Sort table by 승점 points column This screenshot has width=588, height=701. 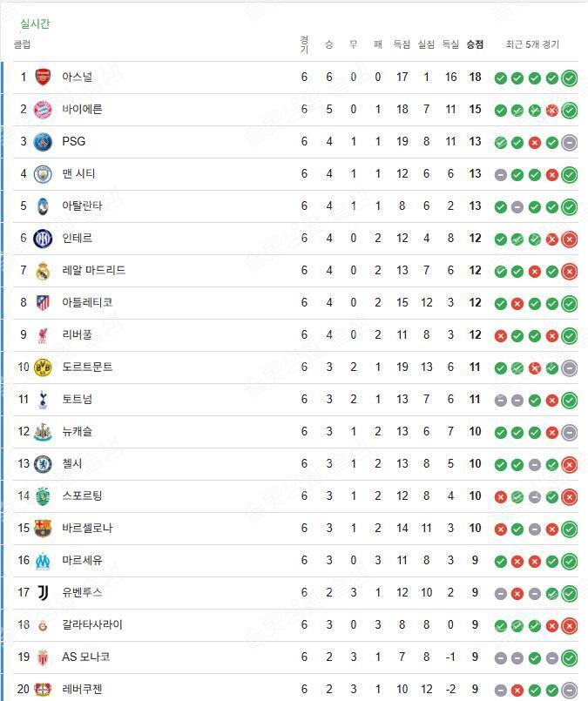pyautogui.click(x=475, y=44)
